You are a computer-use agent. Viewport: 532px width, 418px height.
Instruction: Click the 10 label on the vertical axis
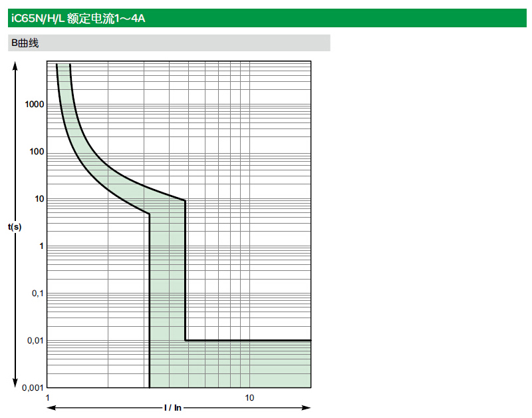(x=39, y=199)
